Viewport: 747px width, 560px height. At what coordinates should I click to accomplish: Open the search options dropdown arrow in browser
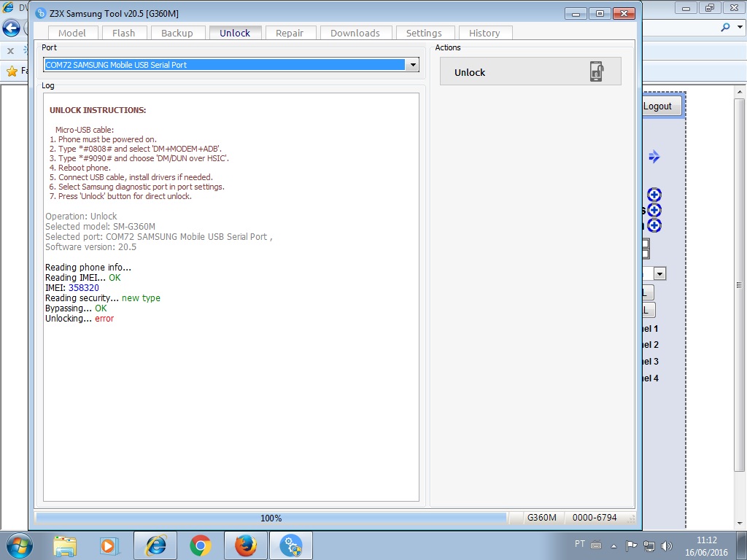point(740,27)
